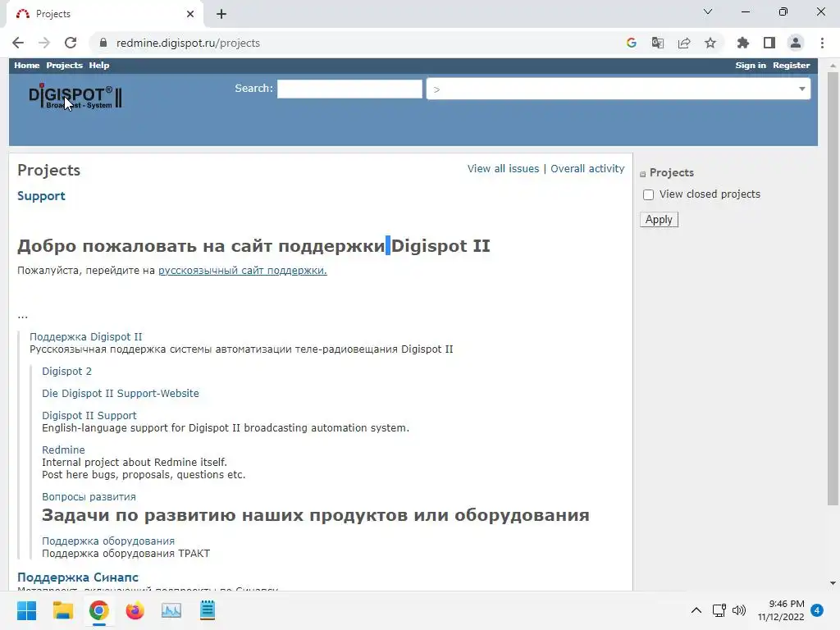Open File Explorer from taskbar
Image resolution: width=840 pixels, height=630 pixels.
pos(62,610)
